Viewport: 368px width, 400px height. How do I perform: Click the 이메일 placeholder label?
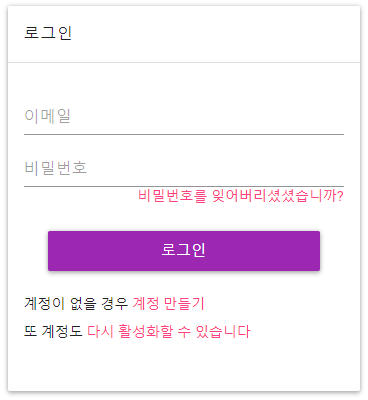pyautogui.click(x=47, y=116)
